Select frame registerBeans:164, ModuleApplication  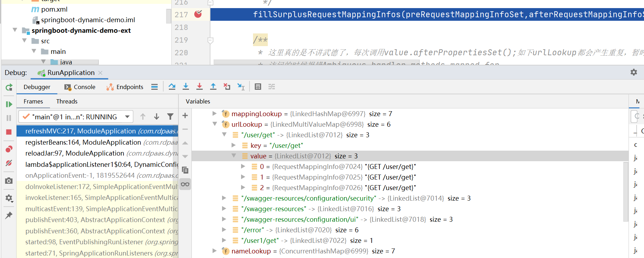(x=97, y=142)
